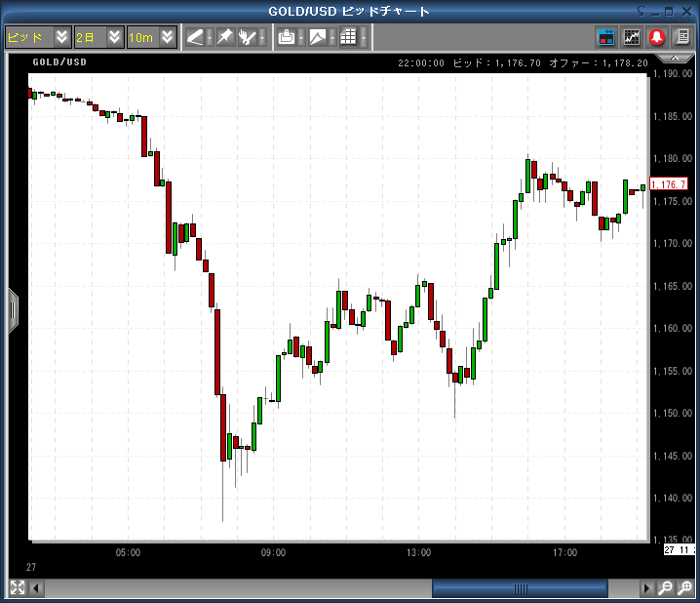The image size is (700, 603).
Task: Click the fit-to-screen expand icon
Action: 17,587
